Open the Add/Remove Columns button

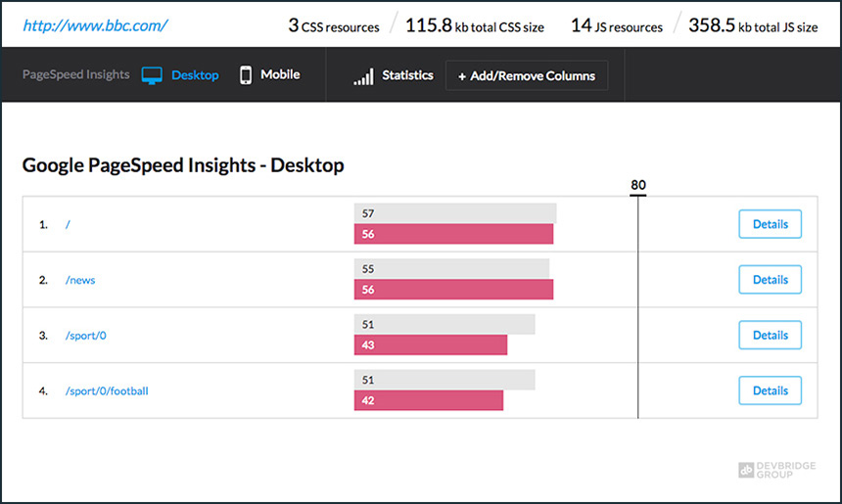point(527,75)
